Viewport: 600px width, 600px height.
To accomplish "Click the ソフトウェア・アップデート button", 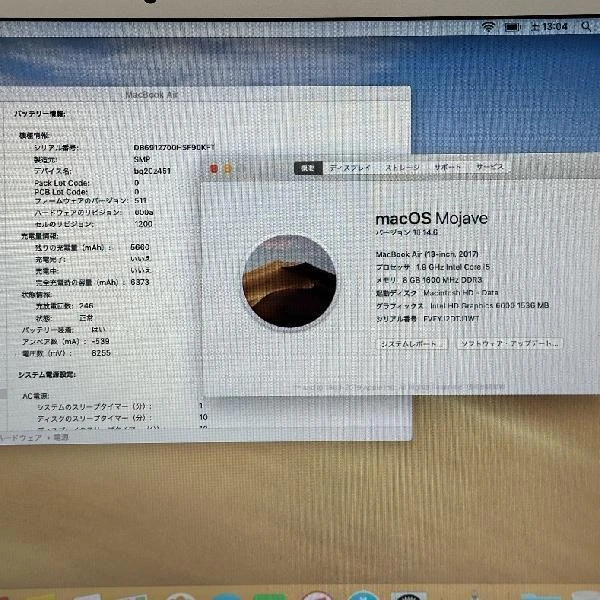I will [x=509, y=343].
